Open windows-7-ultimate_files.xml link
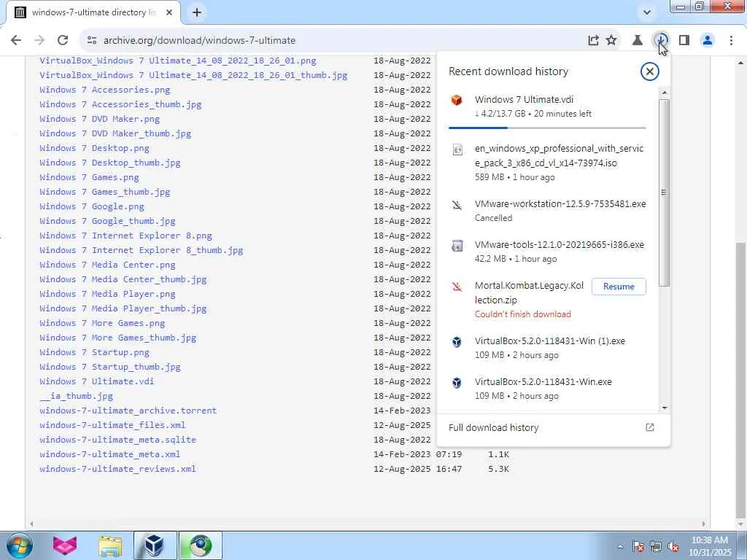 pyautogui.click(x=112, y=425)
